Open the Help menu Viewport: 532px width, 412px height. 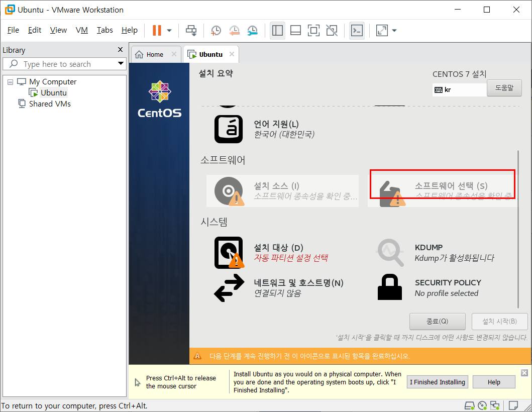pos(130,30)
